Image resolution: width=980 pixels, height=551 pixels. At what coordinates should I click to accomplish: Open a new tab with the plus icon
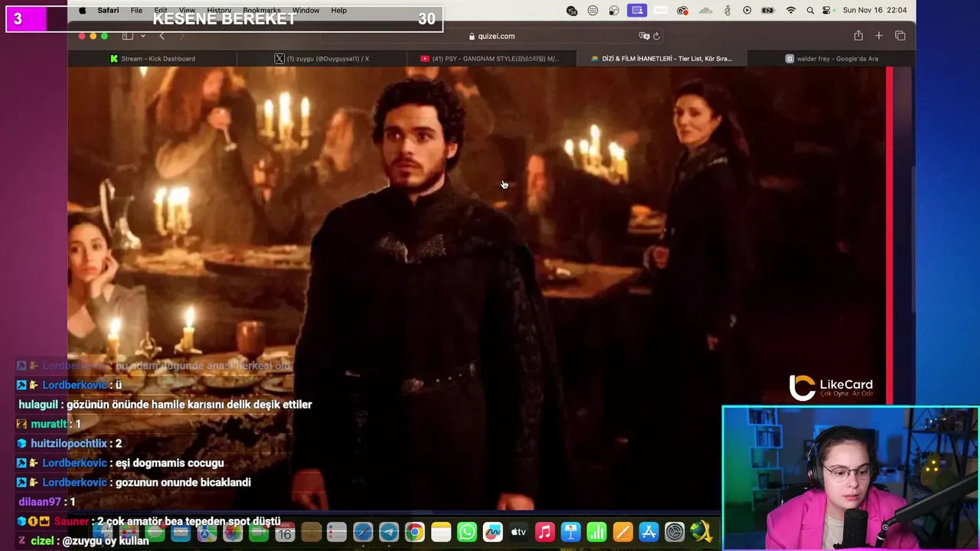[879, 36]
